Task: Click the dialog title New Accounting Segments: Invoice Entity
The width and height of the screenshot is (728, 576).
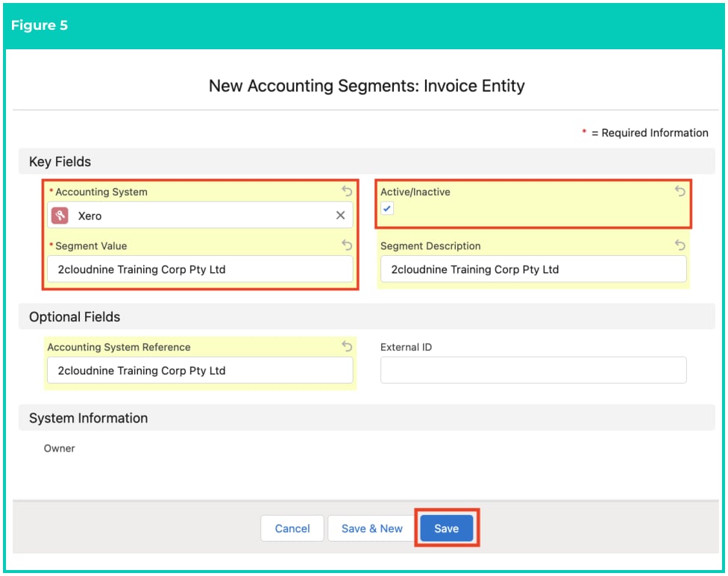Action: [367, 86]
